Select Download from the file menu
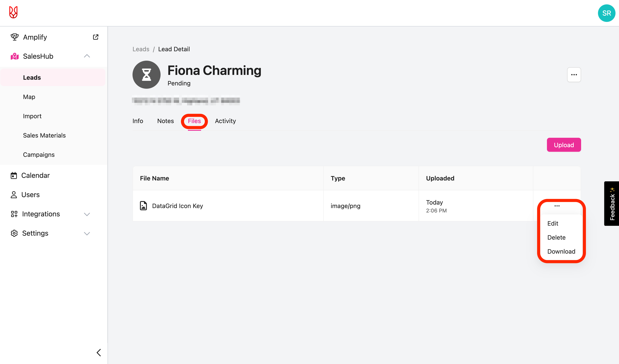Image resolution: width=619 pixels, height=364 pixels. tap(561, 251)
